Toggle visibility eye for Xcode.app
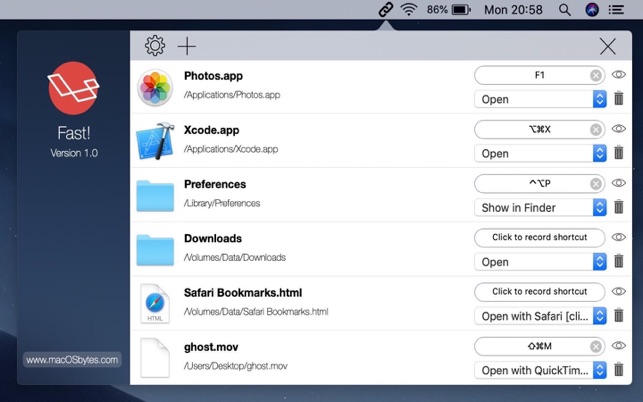 tap(618, 129)
